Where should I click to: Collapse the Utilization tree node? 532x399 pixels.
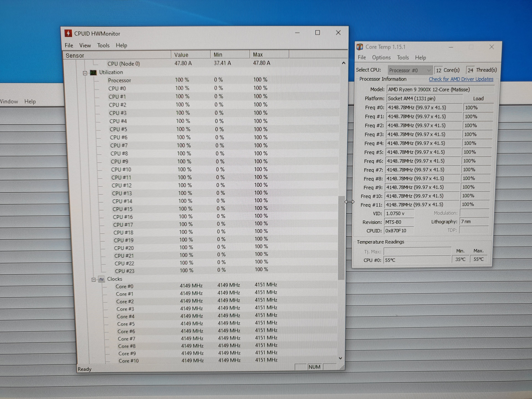tap(85, 73)
